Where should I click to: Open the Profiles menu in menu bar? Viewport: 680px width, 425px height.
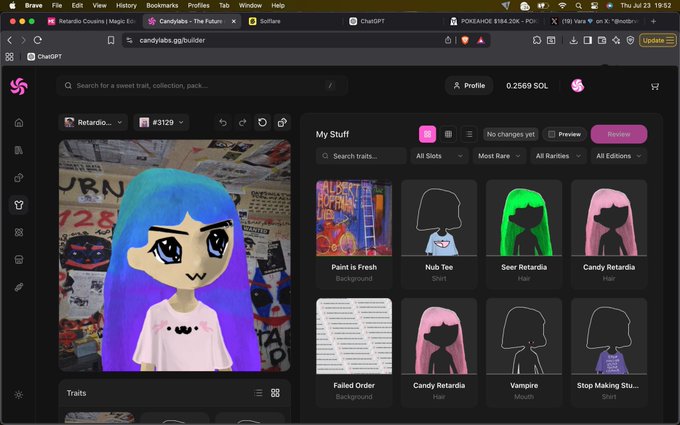click(199, 6)
